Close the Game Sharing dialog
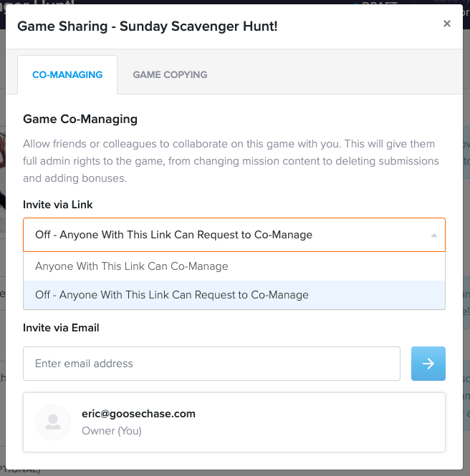This screenshot has width=470, height=476. (446, 24)
